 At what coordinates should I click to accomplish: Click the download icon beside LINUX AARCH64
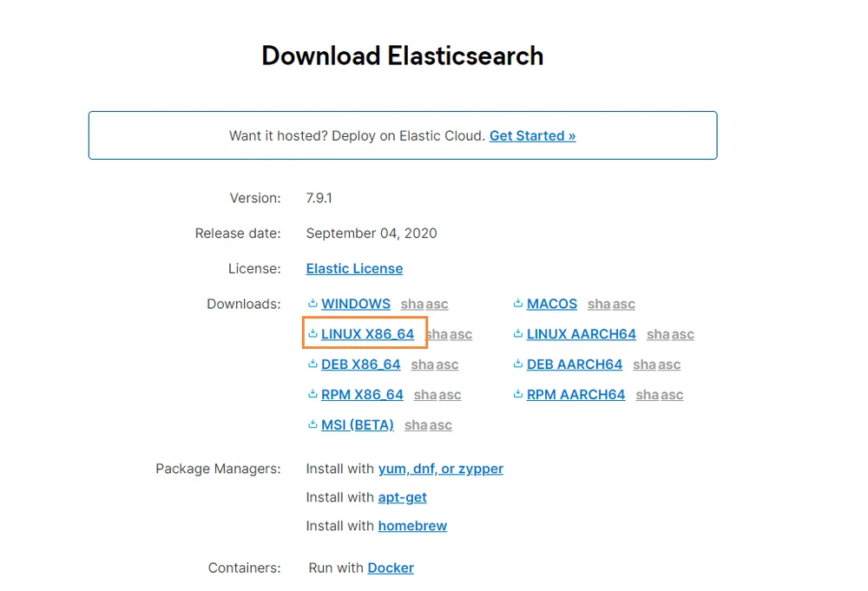click(x=518, y=333)
